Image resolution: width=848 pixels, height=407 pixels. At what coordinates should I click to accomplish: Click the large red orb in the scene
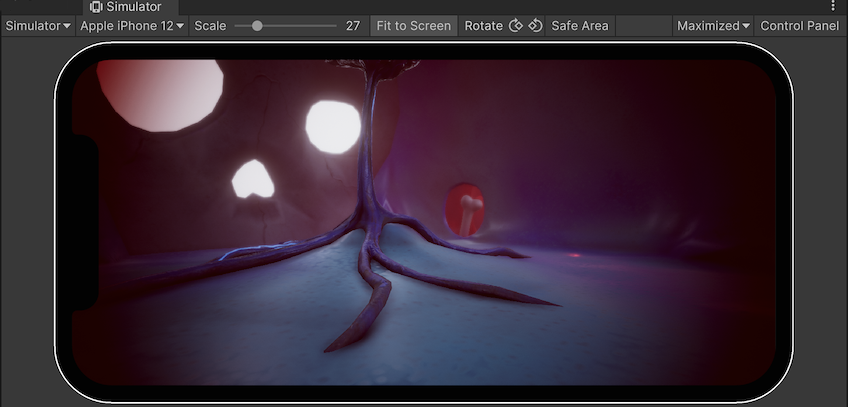click(x=158, y=92)
